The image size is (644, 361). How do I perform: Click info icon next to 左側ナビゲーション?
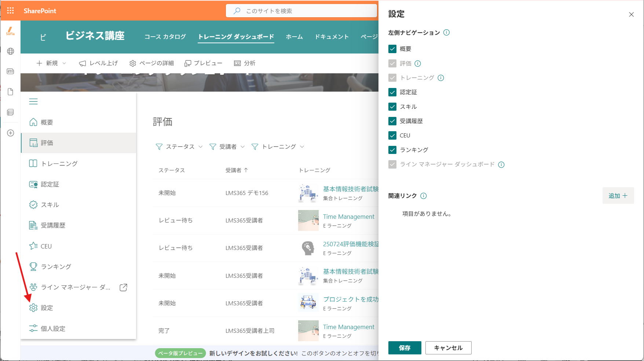[446, 32]
